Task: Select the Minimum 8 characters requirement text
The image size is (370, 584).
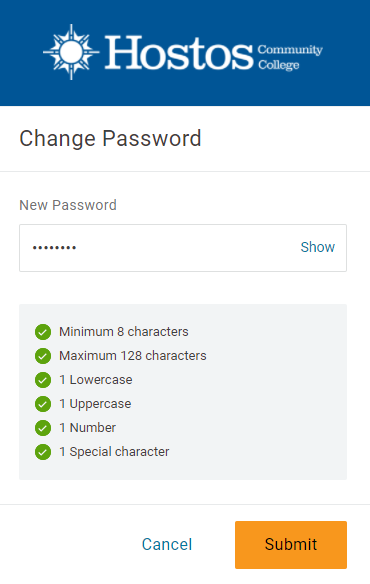Action: tap(124, 331)
